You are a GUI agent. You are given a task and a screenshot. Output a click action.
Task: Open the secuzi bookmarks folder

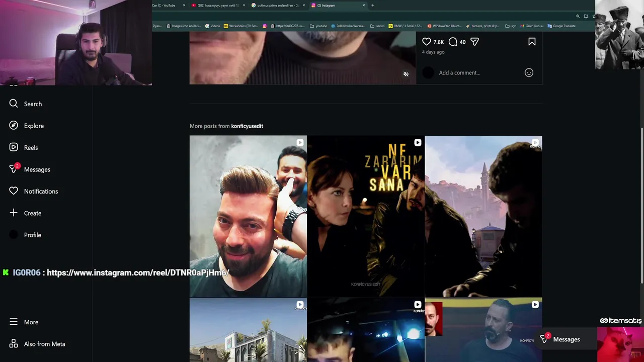(x=377, y=26)
